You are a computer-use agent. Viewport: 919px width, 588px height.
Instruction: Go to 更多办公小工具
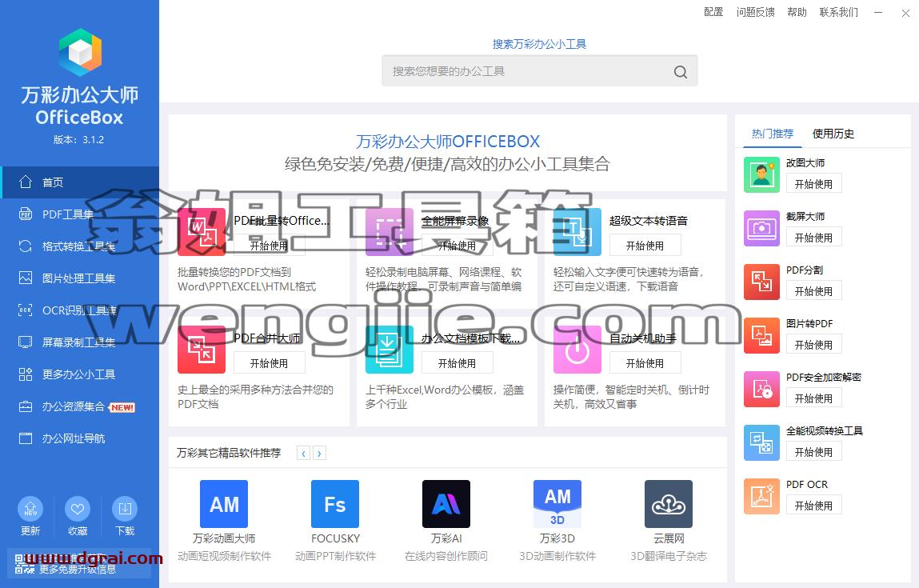click(x=80, y=374)
